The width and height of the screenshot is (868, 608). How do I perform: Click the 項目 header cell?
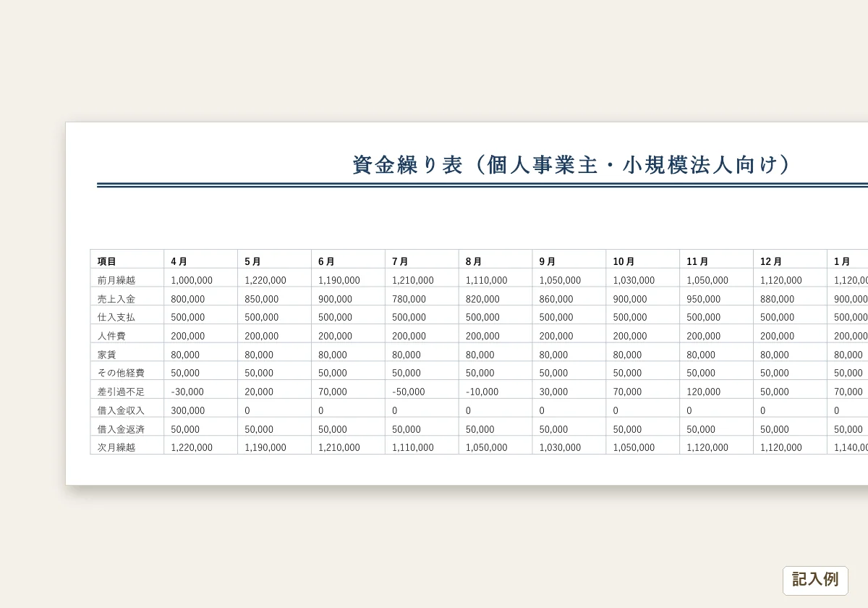[127, 260]
